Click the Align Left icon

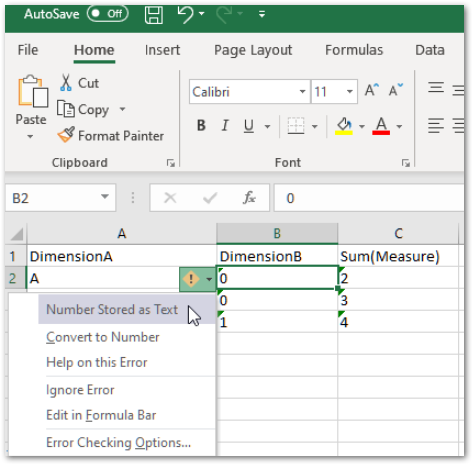tap(436, 126)
